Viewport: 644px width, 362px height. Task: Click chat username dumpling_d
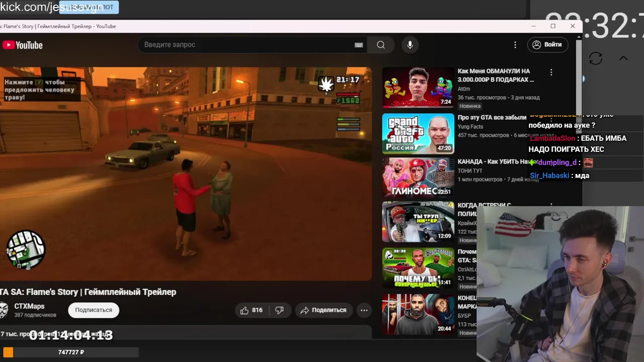(x=557, y=162)
